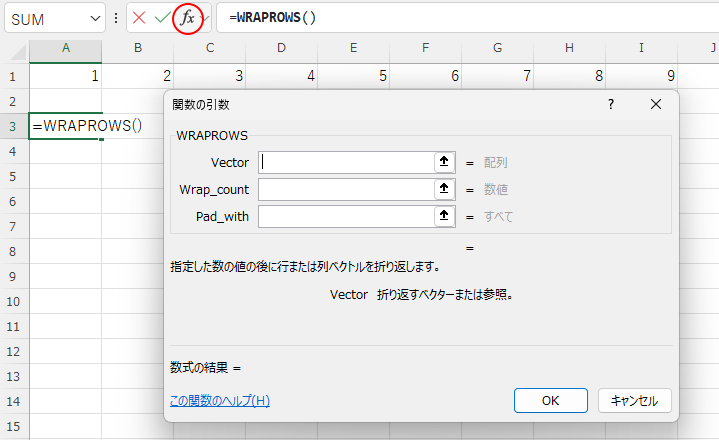Collapse dialog via Wrap_count range selector icon
Viewport: 719px width, 440px height.
[444, 189]
